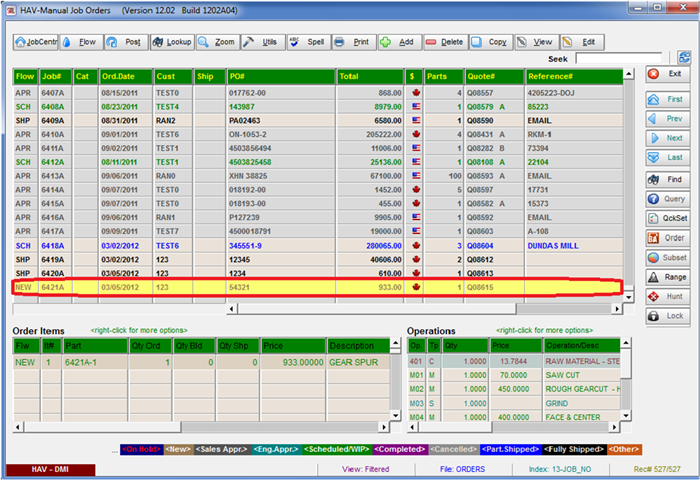The width and height of the screenshot is (700, 480).
Task: Select highlighted job 6421A row
Action: pyautogui.click(x=317, y=287)
